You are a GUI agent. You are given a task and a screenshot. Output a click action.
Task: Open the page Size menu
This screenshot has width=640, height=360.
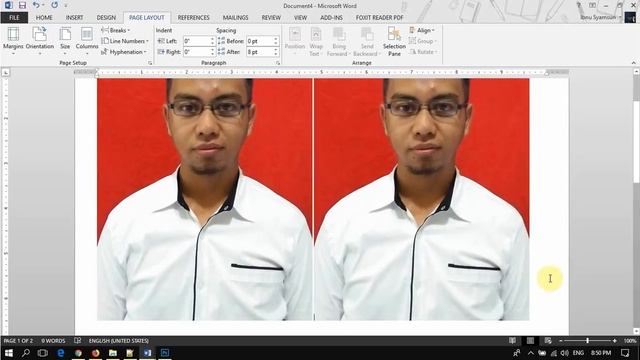(x=65, y=41)
